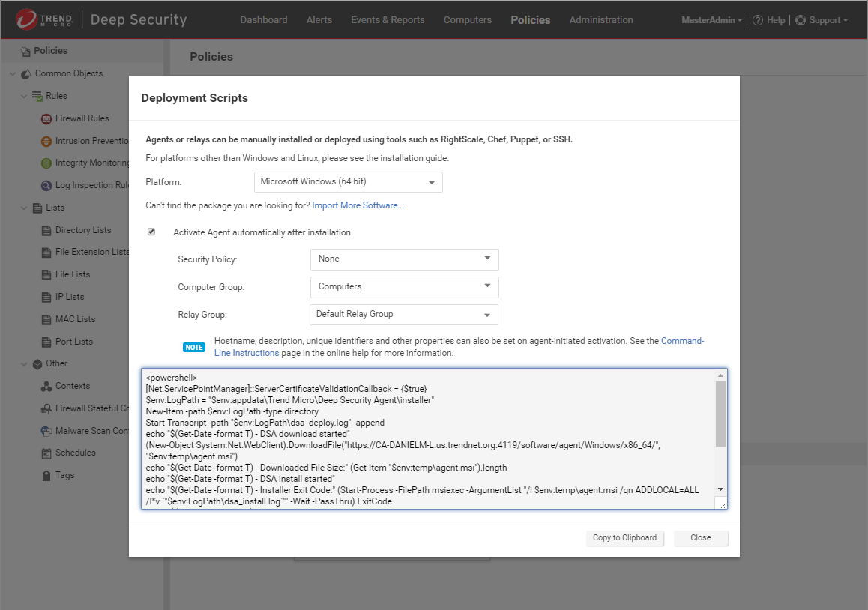Click the Integrity Monitoring rules icon
Viewport: 868px width, 610px height.
(x=47, y=163)
